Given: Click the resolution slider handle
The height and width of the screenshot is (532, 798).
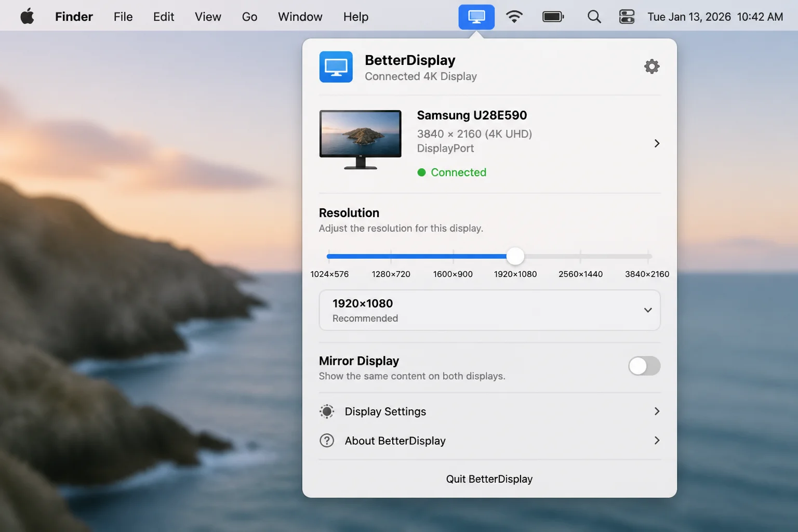Looking at the screenshot, I should [515, 256].
